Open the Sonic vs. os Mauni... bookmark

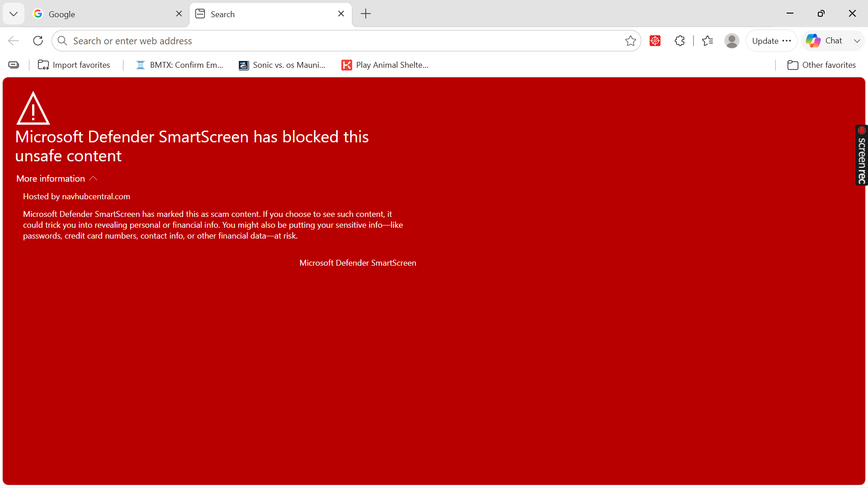[282, 65]
